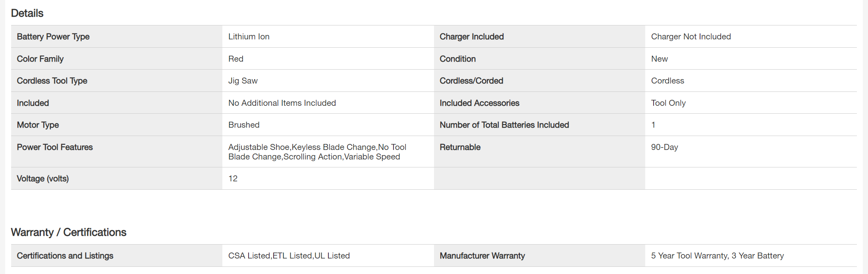
Task: Click the Details section heading
Action: pyautogui.click(x=27, y=13)
